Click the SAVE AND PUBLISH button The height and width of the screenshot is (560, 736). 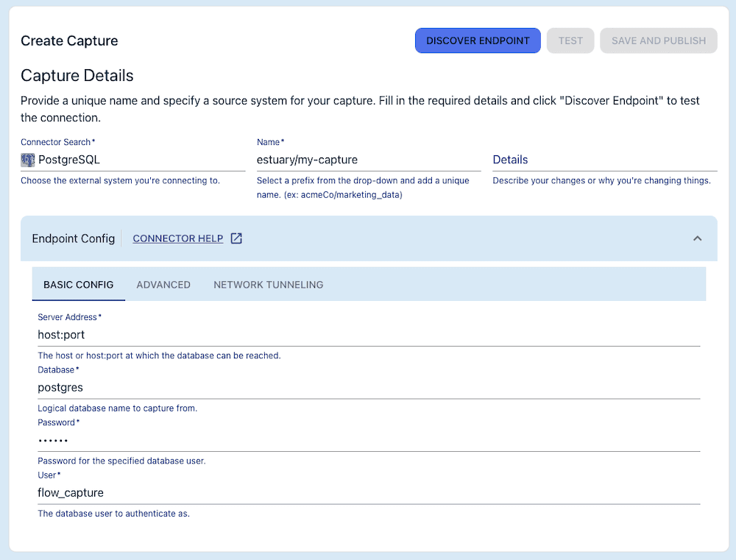coord(658,40)
